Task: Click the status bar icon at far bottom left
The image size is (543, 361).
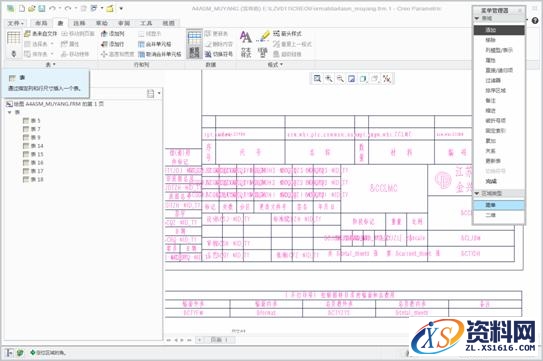Action: [x=9, y=353]
